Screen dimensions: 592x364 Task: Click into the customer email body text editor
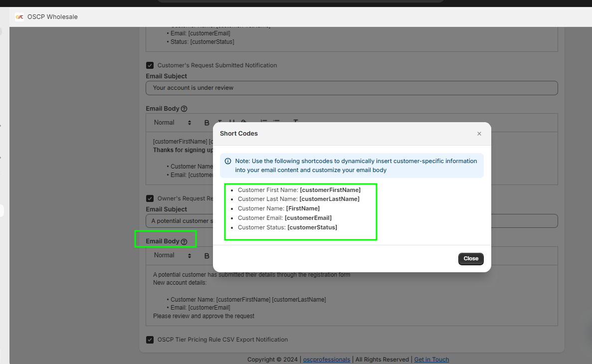point(180,159)
